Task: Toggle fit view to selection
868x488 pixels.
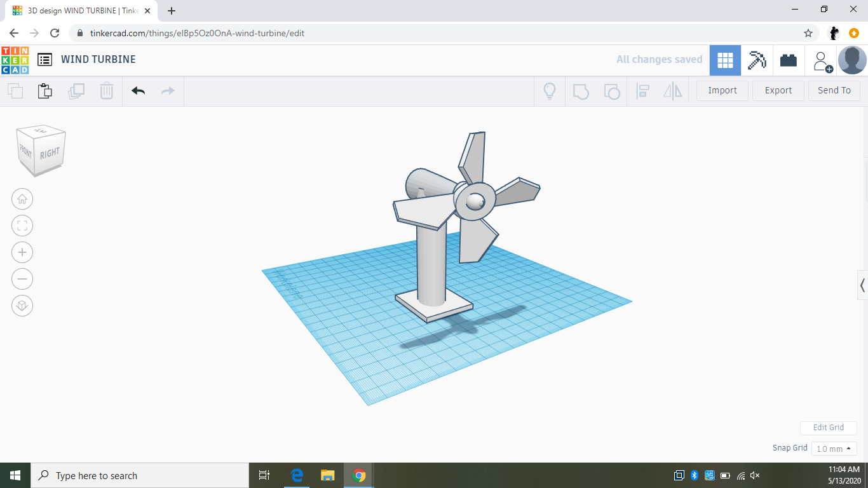Action: 22,226
